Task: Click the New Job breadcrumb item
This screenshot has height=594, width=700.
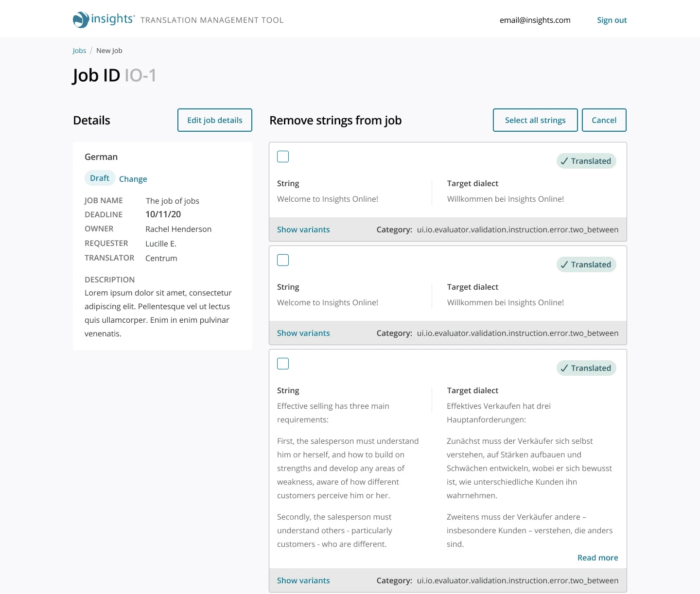Action: [x=109, y=51]
